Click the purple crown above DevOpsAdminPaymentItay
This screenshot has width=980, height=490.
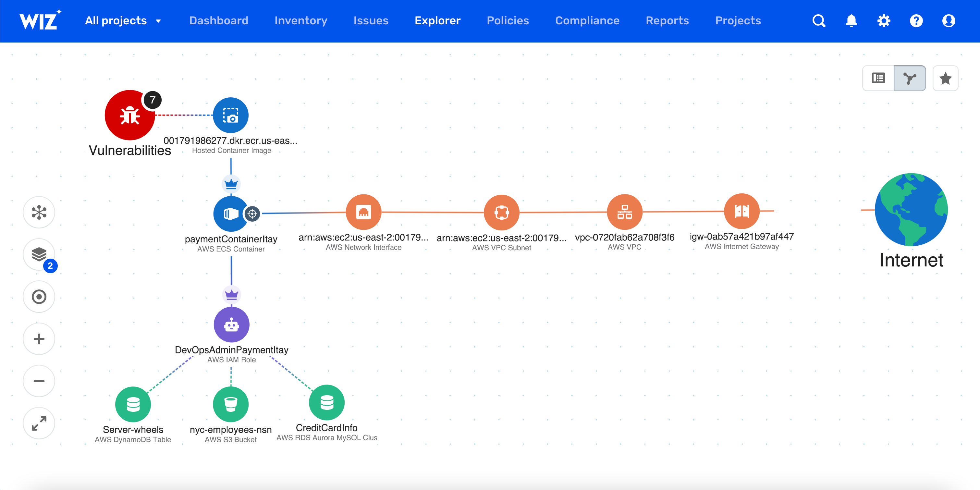click(231, 295)
